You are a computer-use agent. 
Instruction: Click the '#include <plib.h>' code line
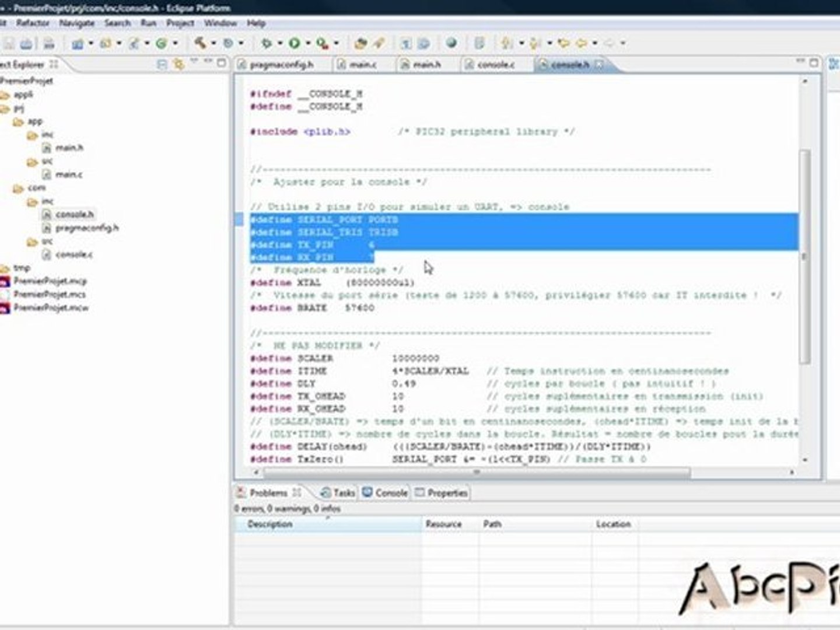click(300, 132)
